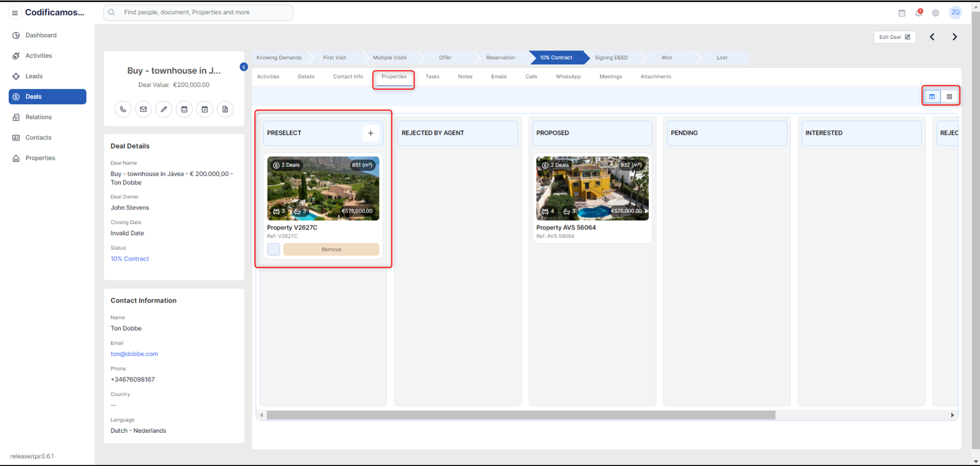980x466 pixels.
Task: Switch to the Attachments tab
Action: (x=656, y=77)
